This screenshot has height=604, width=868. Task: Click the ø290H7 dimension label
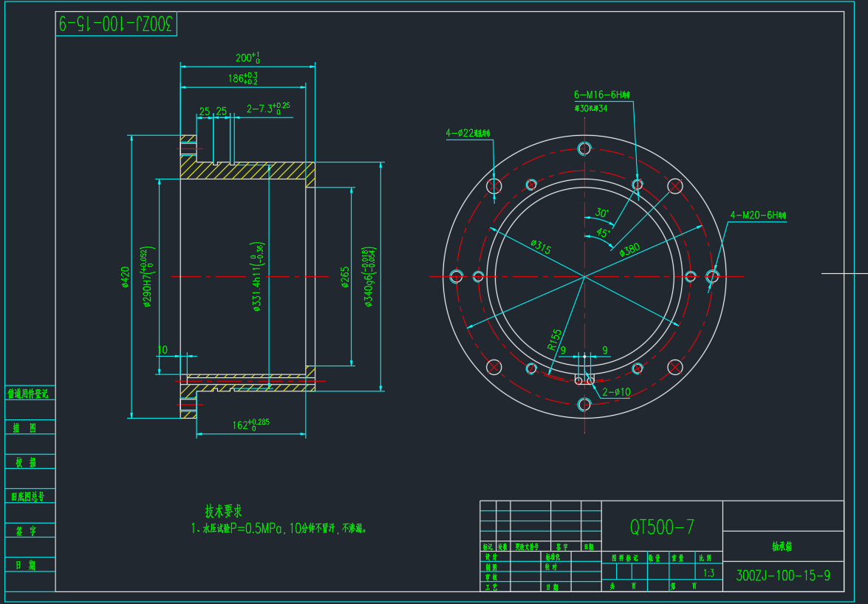coord(148,276)
